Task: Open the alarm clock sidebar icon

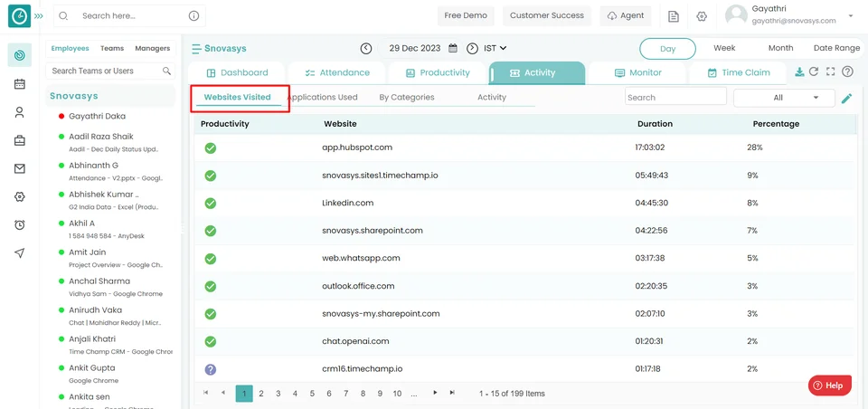Action: click(19, 224)
